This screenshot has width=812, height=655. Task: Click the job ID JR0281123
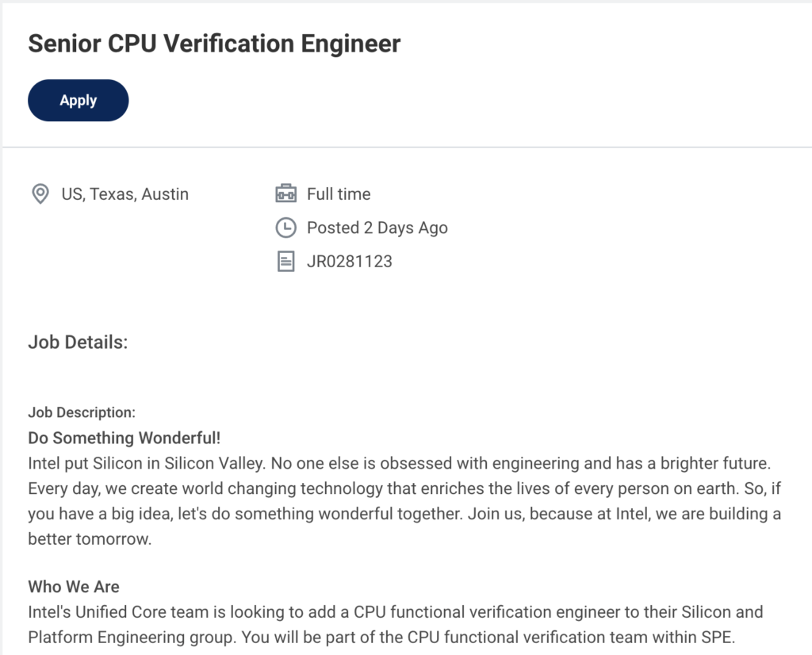point(350,262)
